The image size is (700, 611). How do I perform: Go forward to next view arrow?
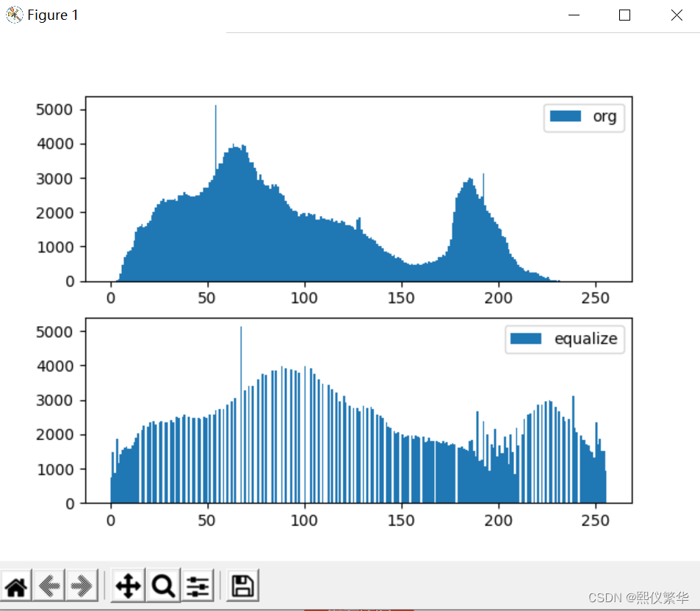82,586
